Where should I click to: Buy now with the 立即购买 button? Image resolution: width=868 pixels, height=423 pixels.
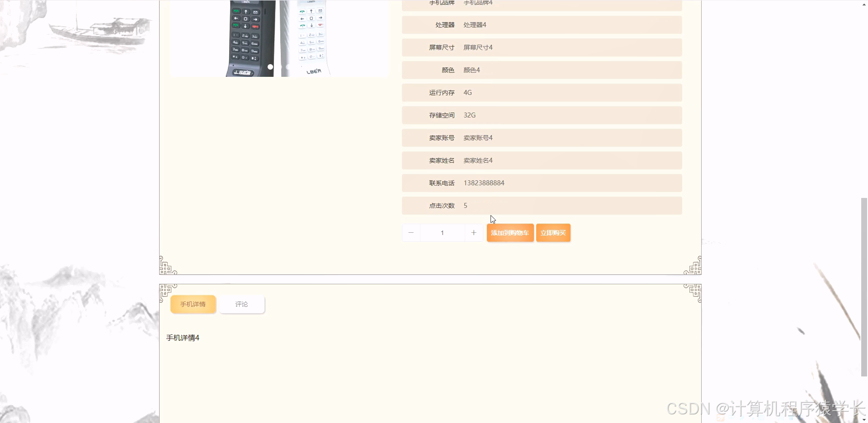pos(553,233)
